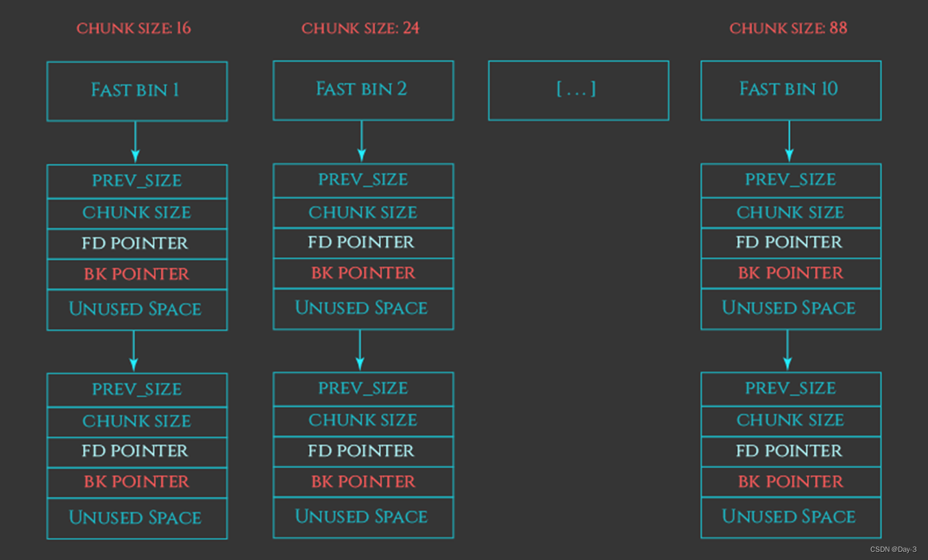Click arrow linking the two Fast bin 1 chunks
928x560 pixels.
point(134,351)
